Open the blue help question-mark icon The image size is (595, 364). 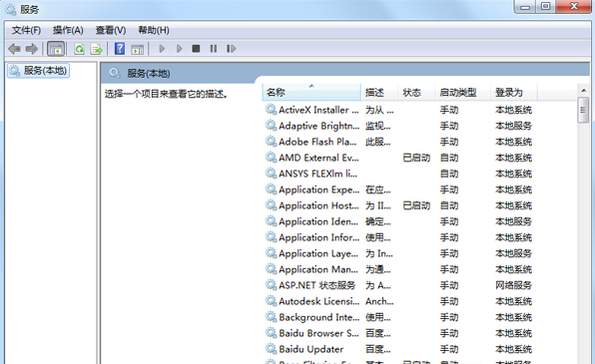click(x=120, y=48)
